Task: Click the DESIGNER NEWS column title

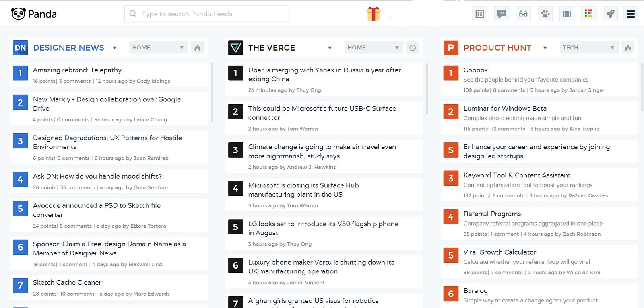Action: click(x=68, y=48)
